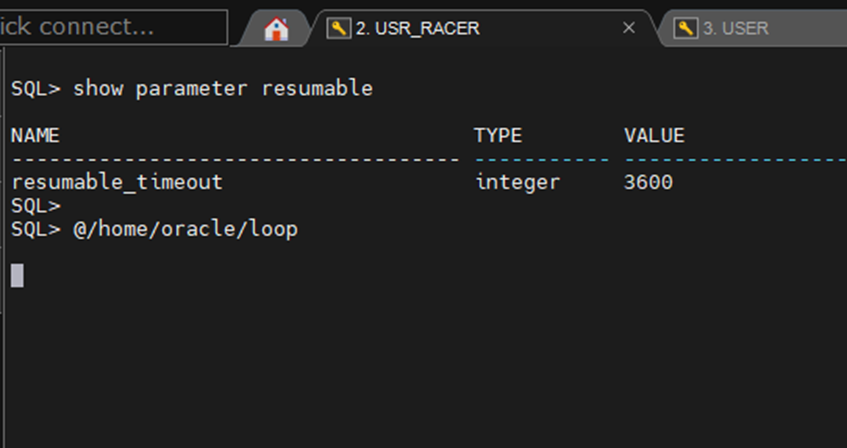
Task: Switch to the 2. USR_RACER tab
Action: click(x=417, y=28)
